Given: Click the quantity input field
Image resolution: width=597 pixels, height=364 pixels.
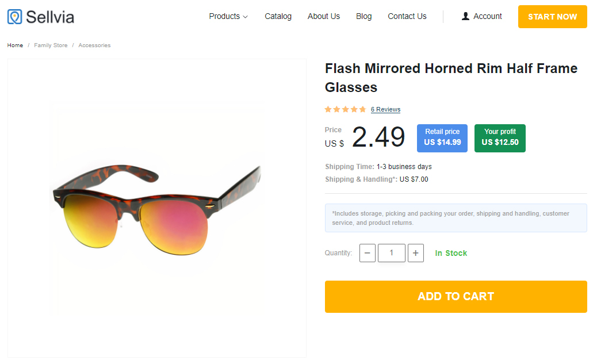Looking at the screenshot, I should tap(392, 253).
